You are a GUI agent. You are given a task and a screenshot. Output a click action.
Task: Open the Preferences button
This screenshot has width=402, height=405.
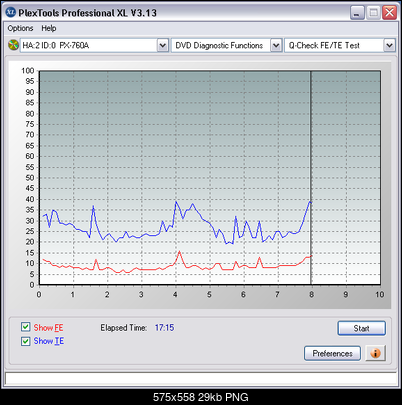(x=332, y=353)
